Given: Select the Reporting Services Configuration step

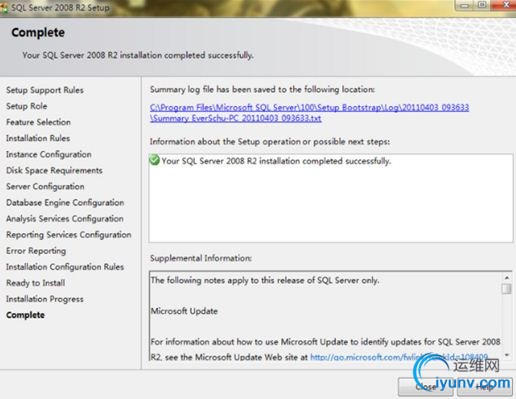Looking at the screenshot, I should point(69,235).
